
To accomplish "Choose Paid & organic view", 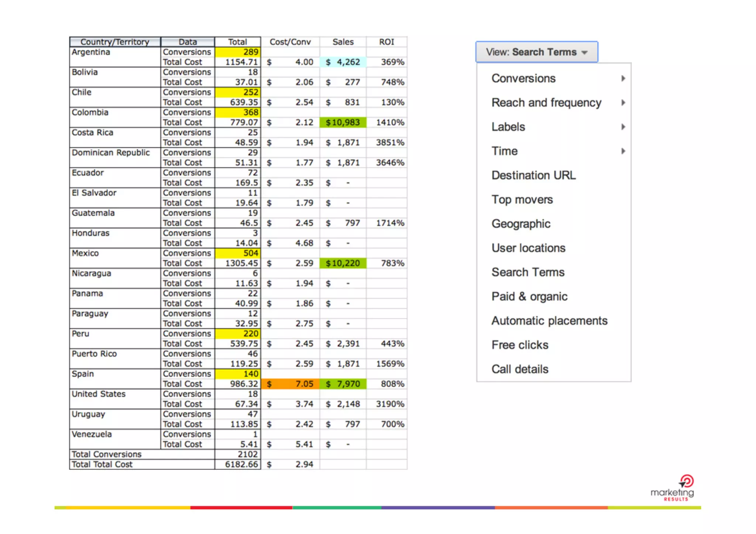I will [x=529, y=296].
